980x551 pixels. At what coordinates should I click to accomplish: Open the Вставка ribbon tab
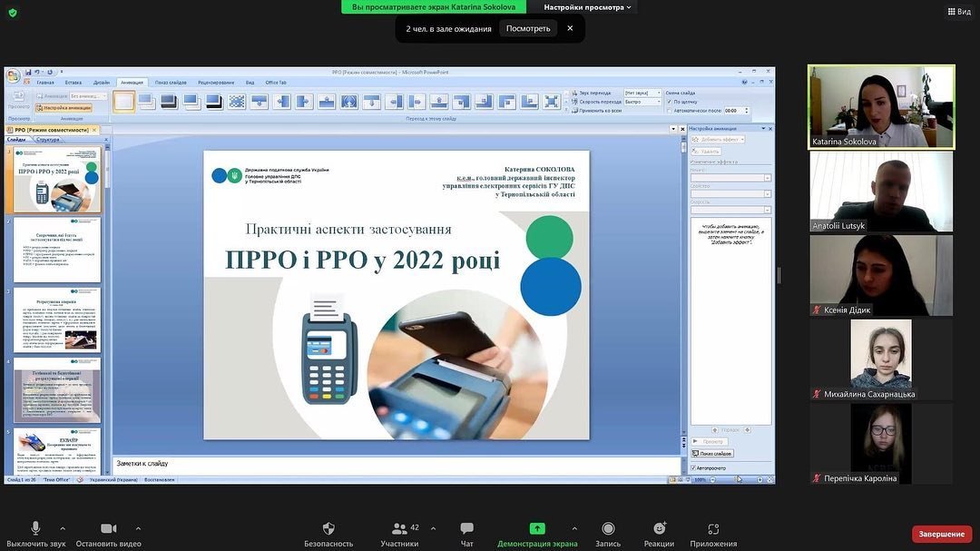73,83
